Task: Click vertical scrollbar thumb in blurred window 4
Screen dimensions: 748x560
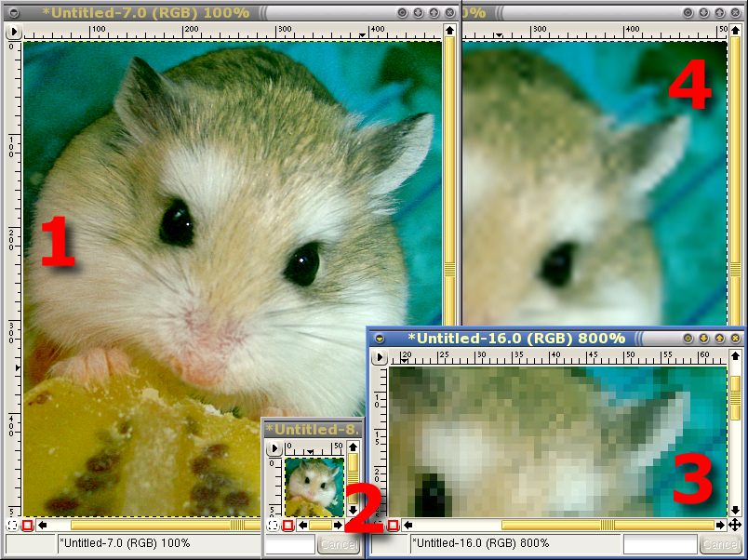Action: [735, 181]
